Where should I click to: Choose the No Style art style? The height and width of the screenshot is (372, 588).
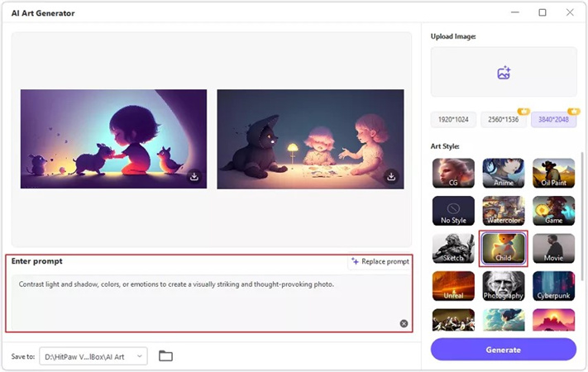pyautogui.click(x=453, y=211)
